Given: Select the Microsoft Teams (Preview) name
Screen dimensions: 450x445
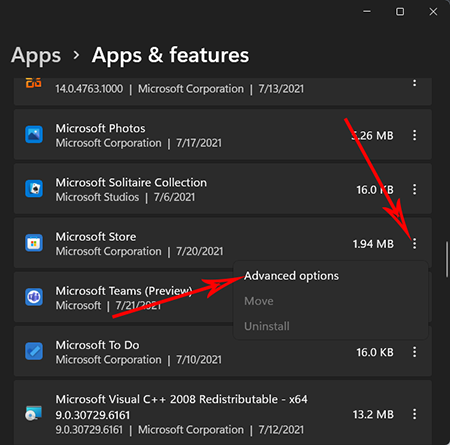Looking at the screenshot, I should [124, 291].
